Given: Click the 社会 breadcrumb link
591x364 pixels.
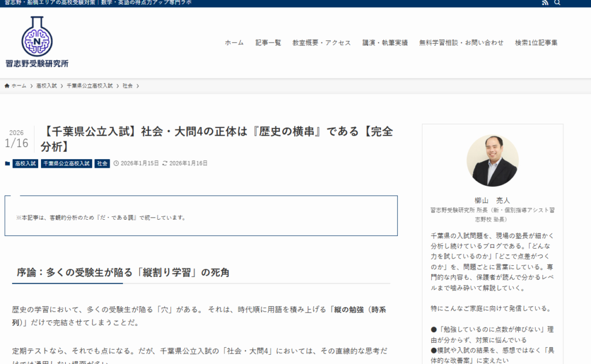Looking at the screenshot, I should 128,86.
